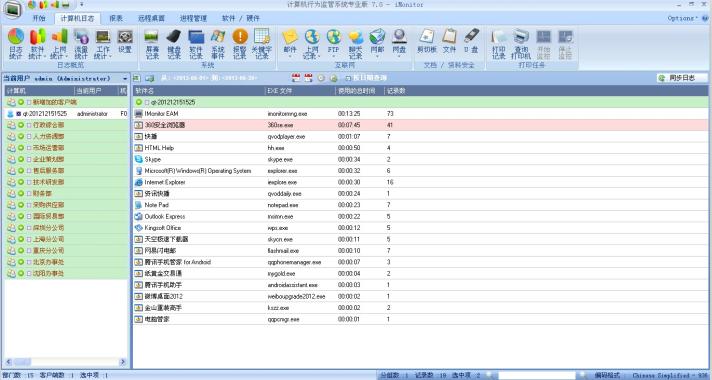The height and width of the screenshot is (380, 712).
Task: Open the Options dropdown menu
Action: [x=682, y=18]
